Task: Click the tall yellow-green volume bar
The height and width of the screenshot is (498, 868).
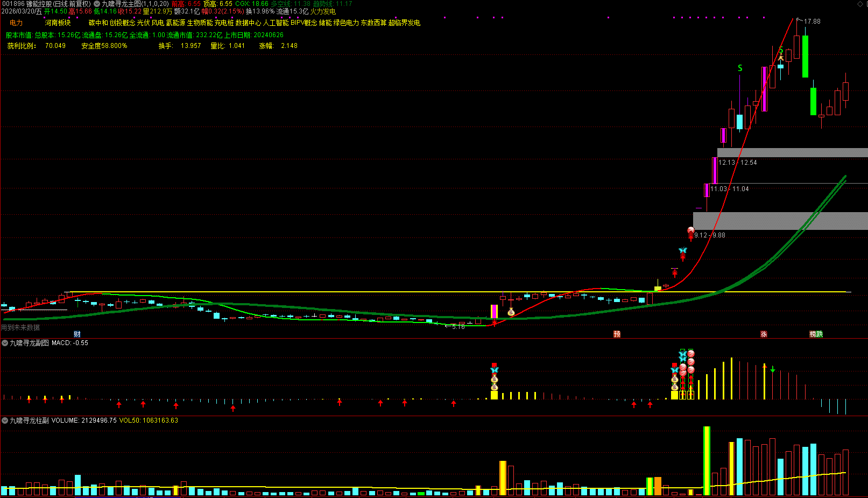Action: (x=707, y=460)
